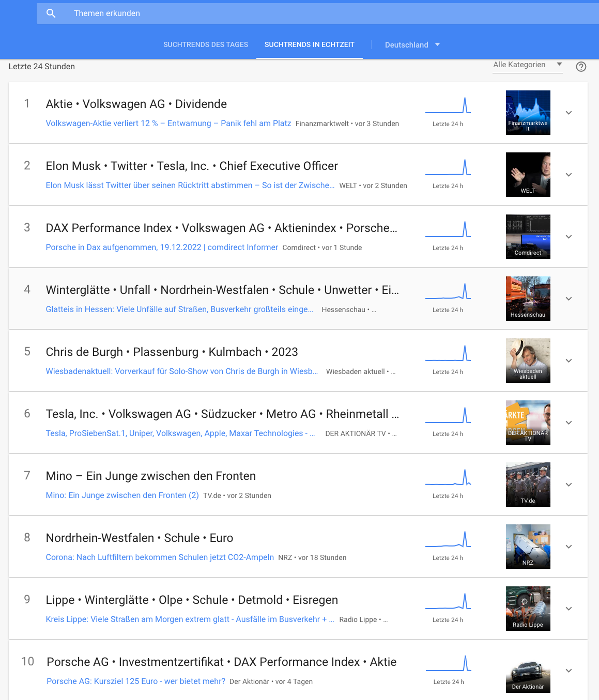The height and width of the screenshot is (700, 599).
Task: Expand the DAX Performance Index row 3
Action: click(569, 237)
